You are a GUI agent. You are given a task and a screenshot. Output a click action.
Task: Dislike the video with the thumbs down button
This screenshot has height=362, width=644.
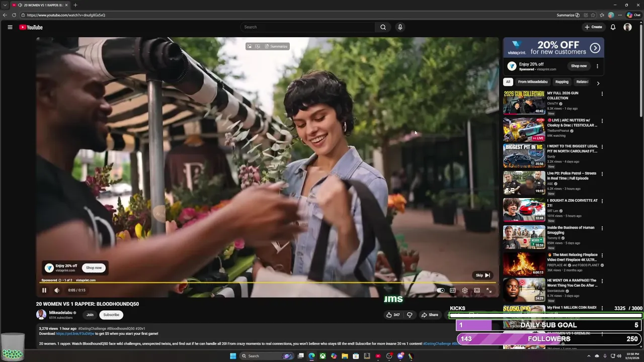click(410, 315)
